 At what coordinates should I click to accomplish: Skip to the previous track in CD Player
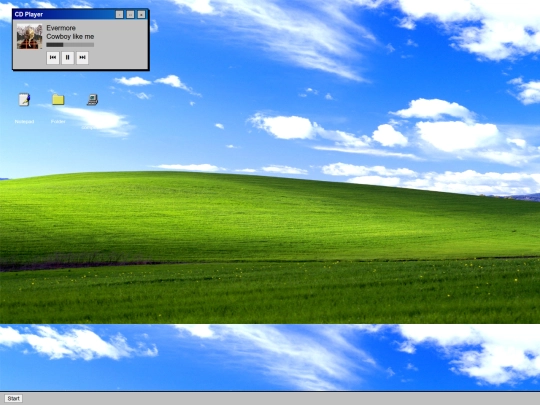pyautogui.click(x=53, y=58)
